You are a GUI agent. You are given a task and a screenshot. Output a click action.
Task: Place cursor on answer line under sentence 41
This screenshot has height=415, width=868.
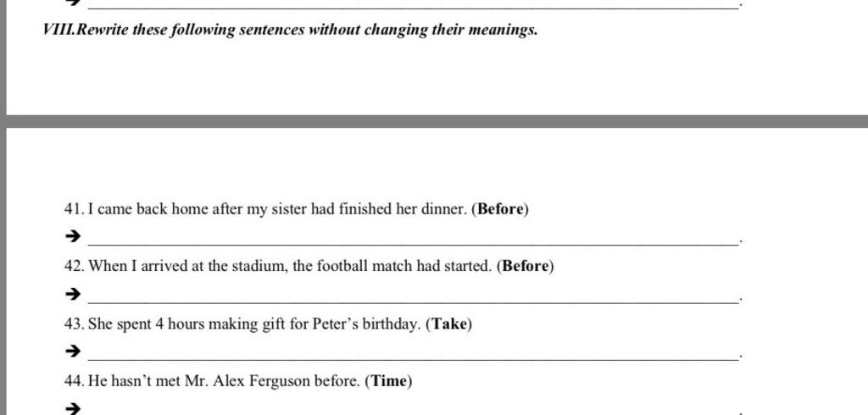(413, 243)
